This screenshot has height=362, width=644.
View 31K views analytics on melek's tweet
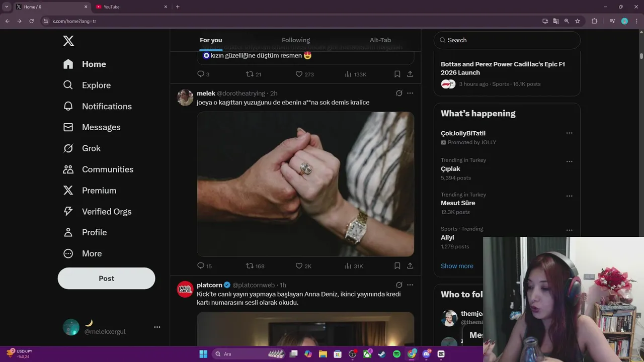(354, 266)
